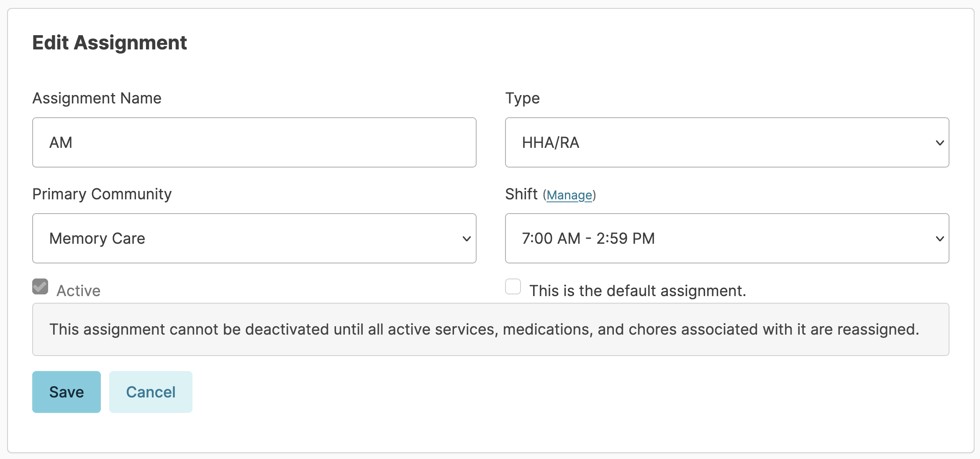Viewport: 980px width, 459px height.
Task: Click the Assignment Name text field
Action: pyautogui.click(x=254, y=142)
